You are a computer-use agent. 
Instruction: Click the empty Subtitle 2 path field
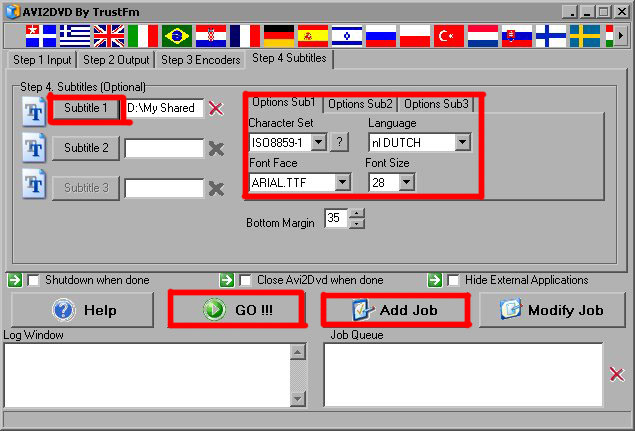click(x=164, y=149)
